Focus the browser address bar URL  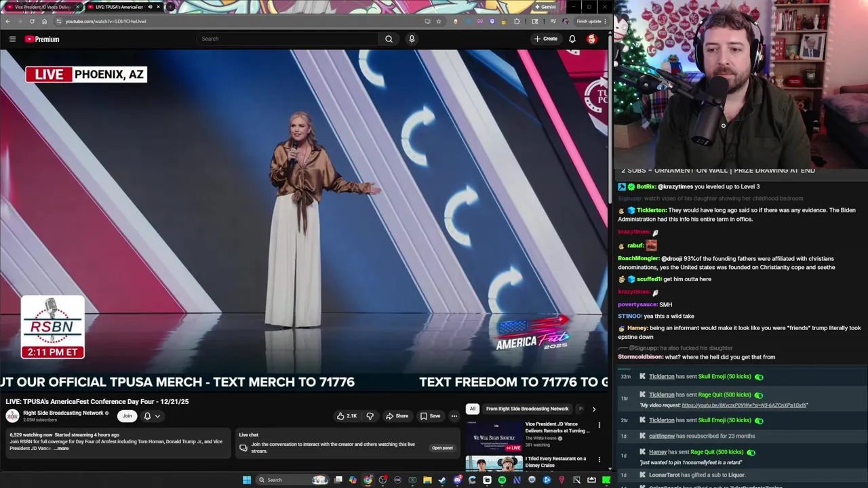coord(106,21)
